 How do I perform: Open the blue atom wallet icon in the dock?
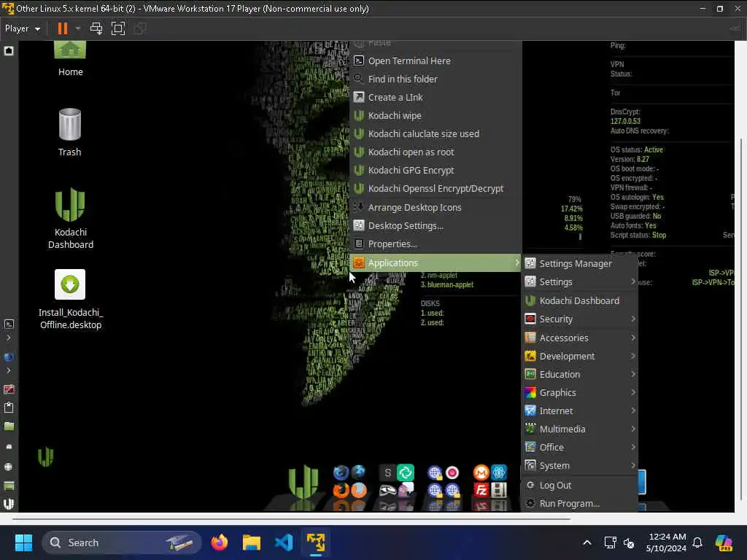click(499, 472)
